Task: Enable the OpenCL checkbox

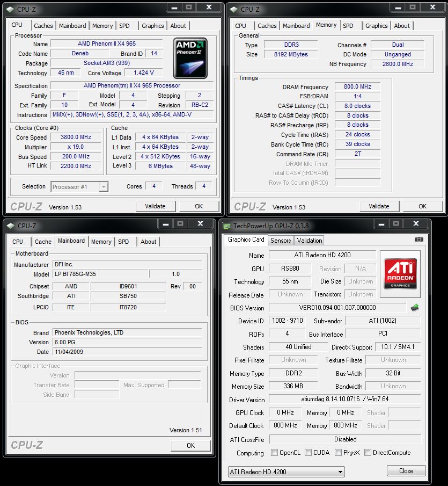Action: pyautogui.click(x=275, y=453)
